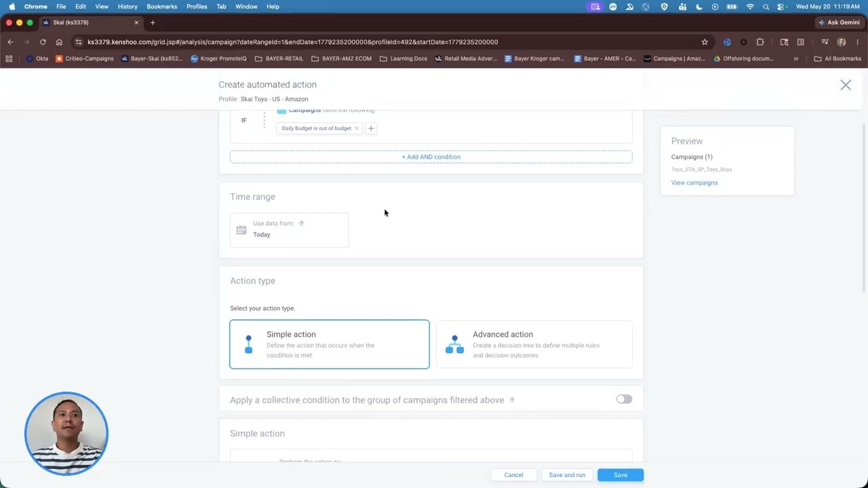Click the battery status icon
The width and height of the screenshot is (868, 488).
tap(732, 7)
